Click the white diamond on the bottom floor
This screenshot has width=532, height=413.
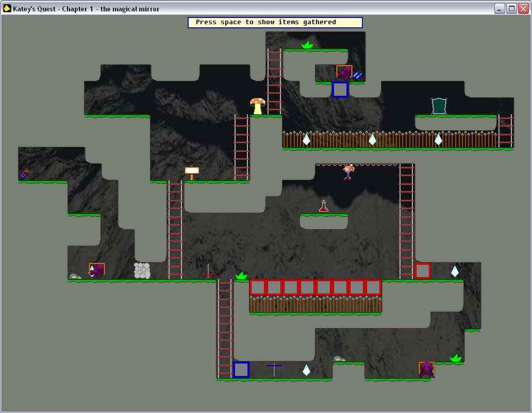tap(306, 370)
